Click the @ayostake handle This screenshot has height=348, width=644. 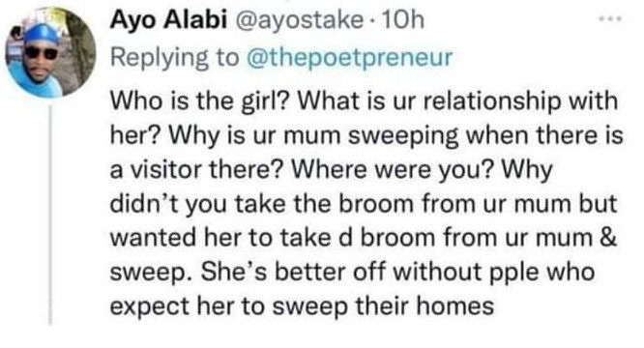pos(300,20)
